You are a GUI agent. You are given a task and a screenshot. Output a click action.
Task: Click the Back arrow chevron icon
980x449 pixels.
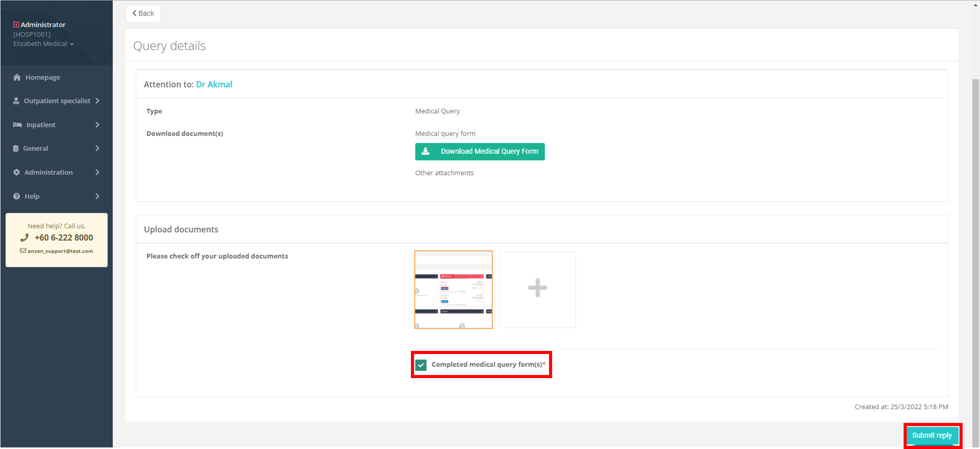[x=134, y=13]
